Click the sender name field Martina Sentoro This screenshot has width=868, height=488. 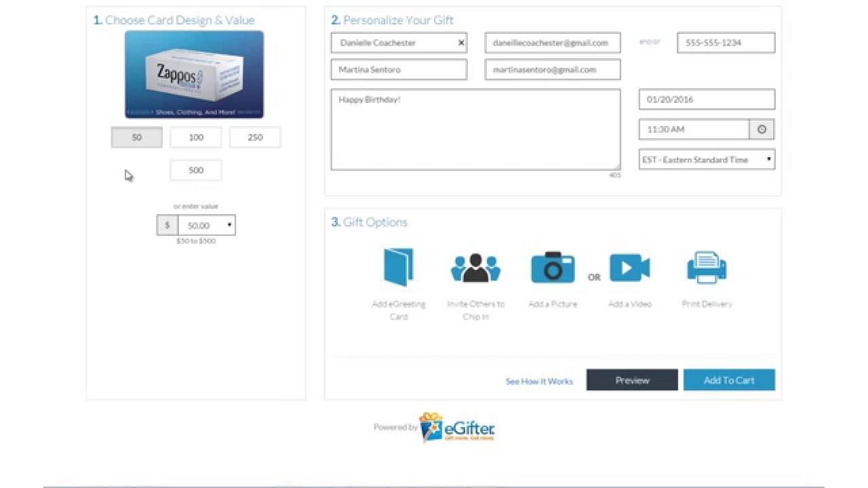click(x=399, y=69)
